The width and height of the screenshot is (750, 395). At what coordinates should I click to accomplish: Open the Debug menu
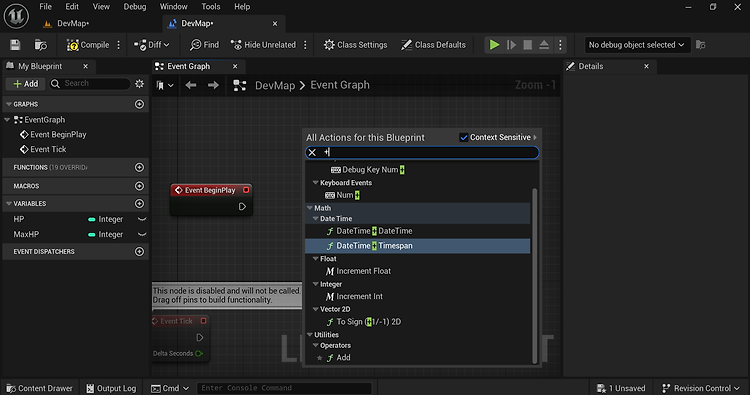coord(135,7)
